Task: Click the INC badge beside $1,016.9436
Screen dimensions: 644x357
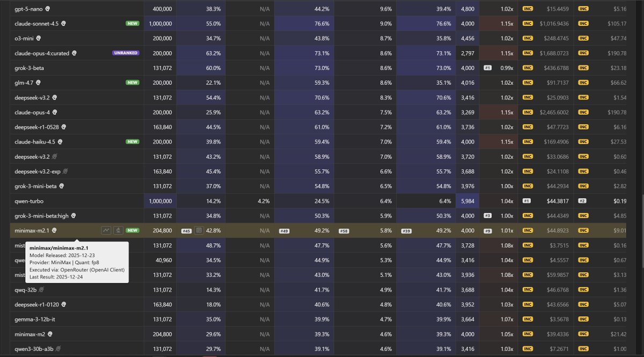Action: click(x=528, y=23)
